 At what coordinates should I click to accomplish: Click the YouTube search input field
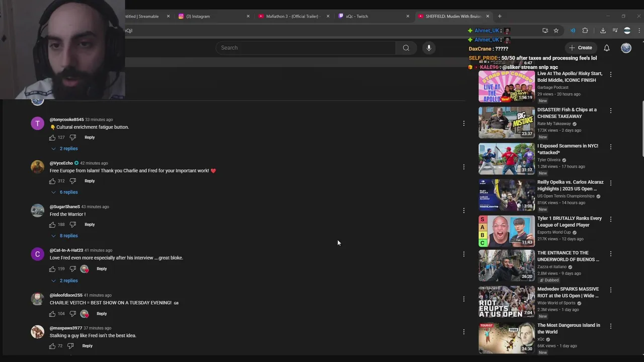coord(306,48)
